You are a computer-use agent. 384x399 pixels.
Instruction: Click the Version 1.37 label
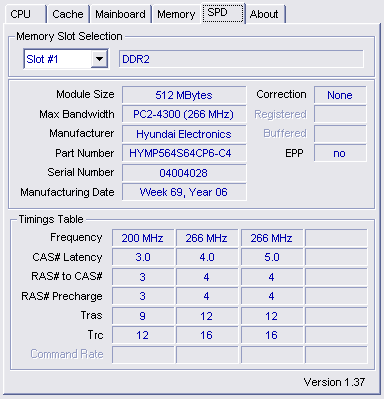click(x=334, y=382)
